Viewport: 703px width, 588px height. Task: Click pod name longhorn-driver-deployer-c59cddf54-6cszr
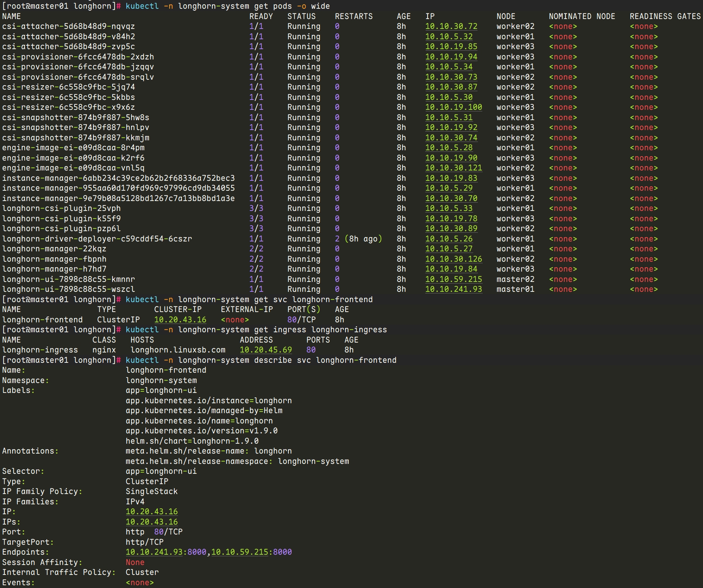(97, 239)
